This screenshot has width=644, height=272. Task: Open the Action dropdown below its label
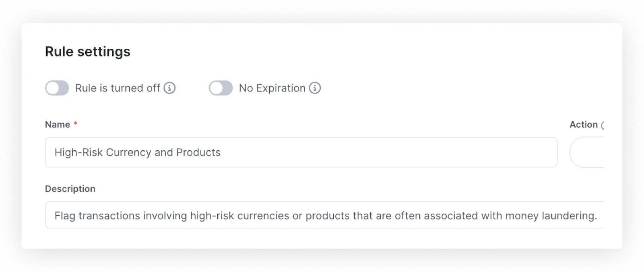[588, 152]
